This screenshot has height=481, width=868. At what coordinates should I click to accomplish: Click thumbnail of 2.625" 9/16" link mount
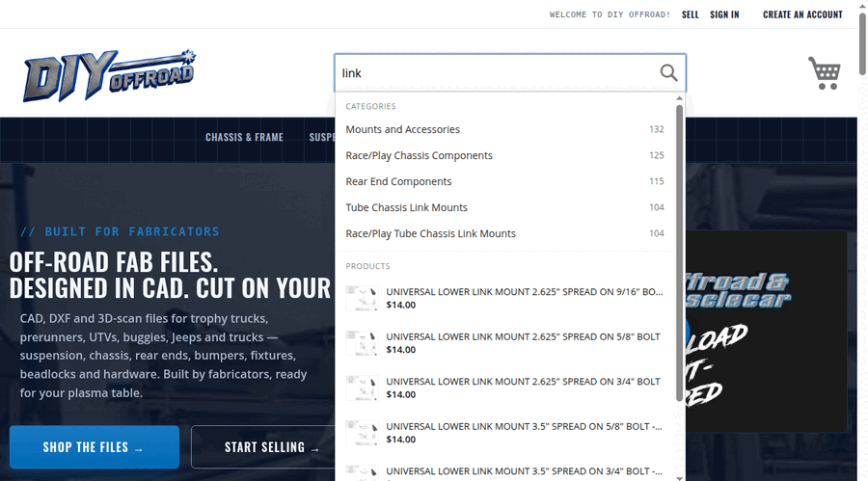(x=362, y=299)
